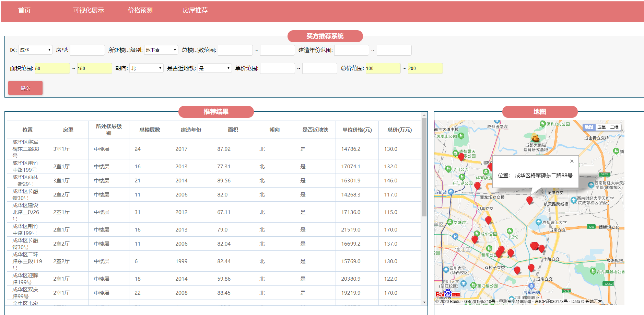Screen dimensions: 644x315
Task: Click the 总价范围 field containing 100
Action: pyautogui.click(x=383, y=68)
